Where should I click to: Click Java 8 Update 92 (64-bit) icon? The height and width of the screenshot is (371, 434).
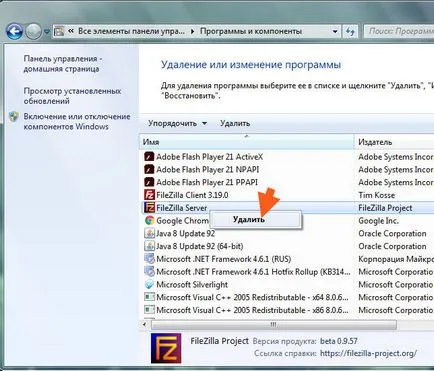[149, 246]
